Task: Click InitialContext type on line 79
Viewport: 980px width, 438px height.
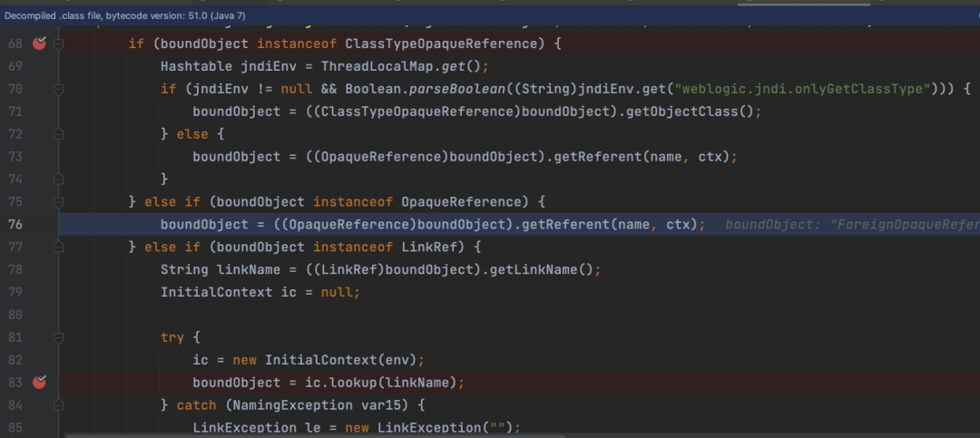Action: (x=217, y=292)
